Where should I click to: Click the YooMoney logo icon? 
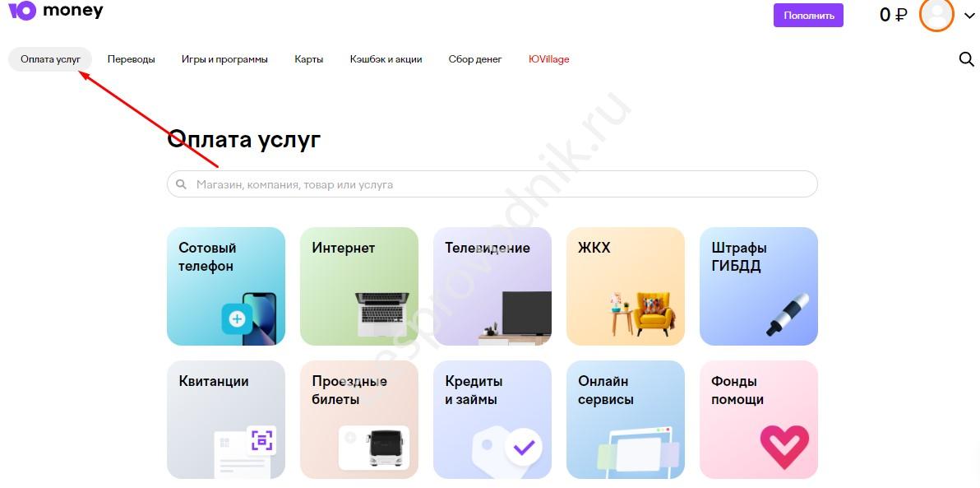coord(22,10)
